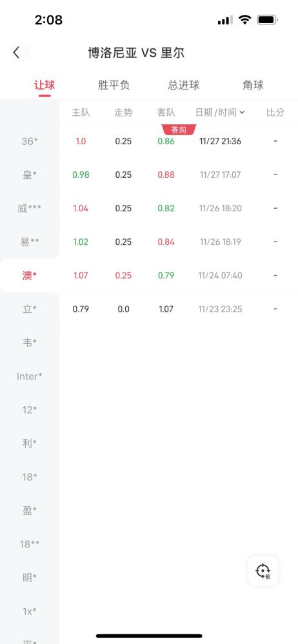The height and width of the screenshot is (644, 298).
Task: Choose bookmaker 36* in sidebar
Action: tap(30, 141)
